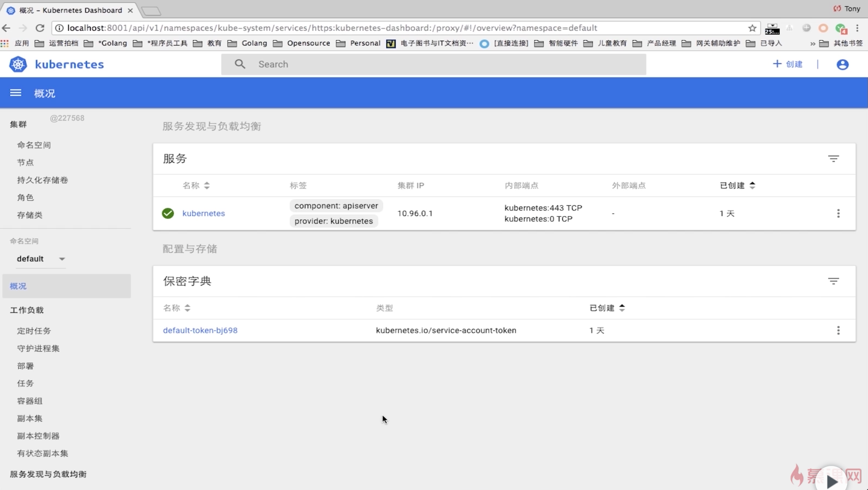Click the filter icon in 保密字典 card
868x490 pixels.
point(833,281)
